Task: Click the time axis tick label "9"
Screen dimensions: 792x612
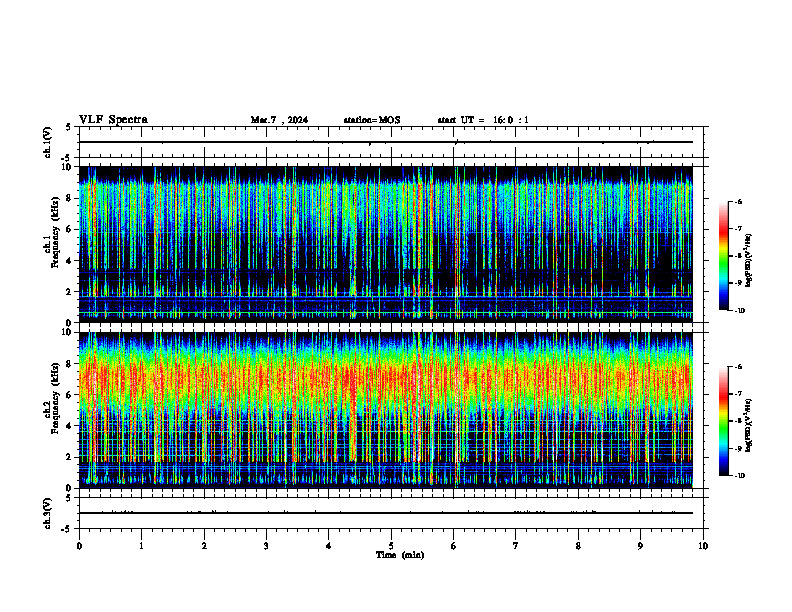Action: coord(640,546)
